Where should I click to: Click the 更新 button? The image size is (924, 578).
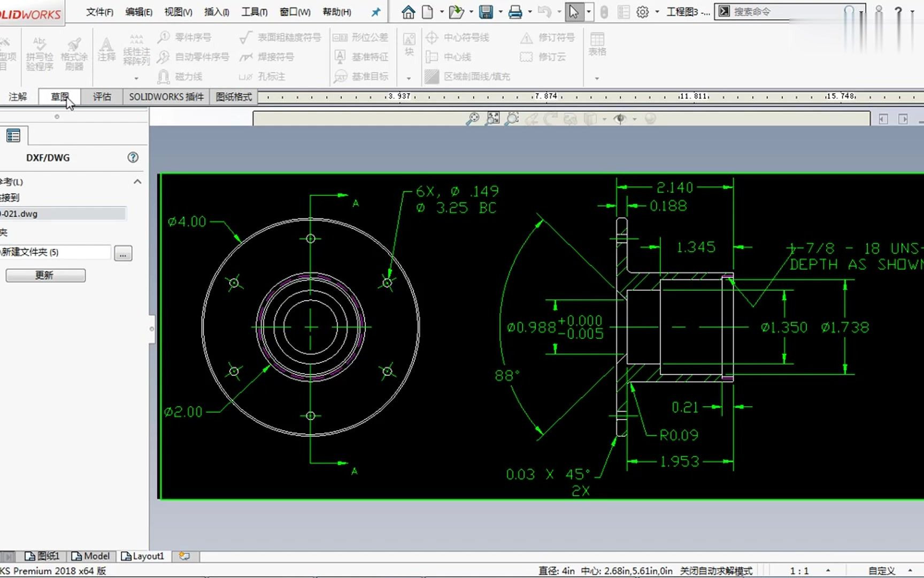click(45, 275)
